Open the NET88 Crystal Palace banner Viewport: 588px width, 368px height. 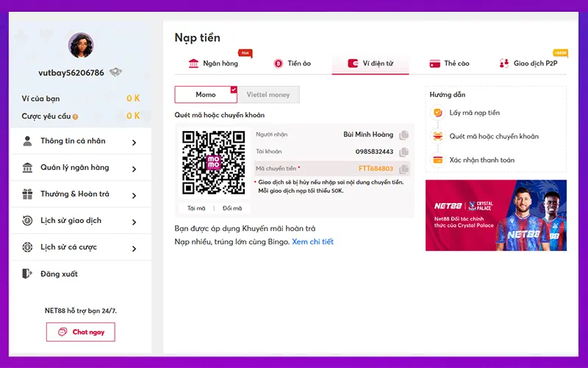click(495, 215)
